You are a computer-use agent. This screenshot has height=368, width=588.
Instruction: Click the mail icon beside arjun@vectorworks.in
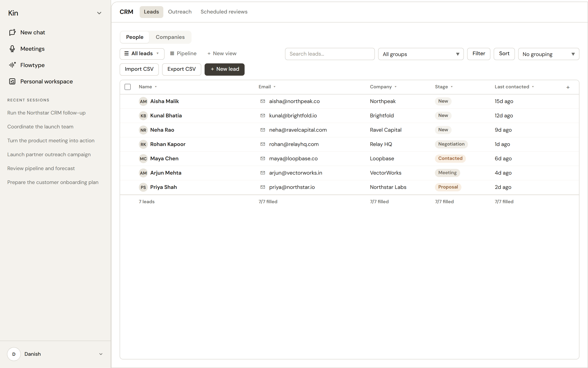pos(263,173)
